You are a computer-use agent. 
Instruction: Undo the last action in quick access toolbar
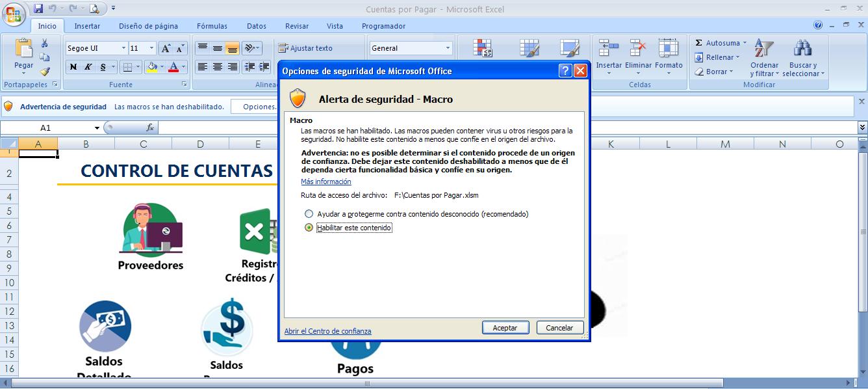[x=53, y=8]
